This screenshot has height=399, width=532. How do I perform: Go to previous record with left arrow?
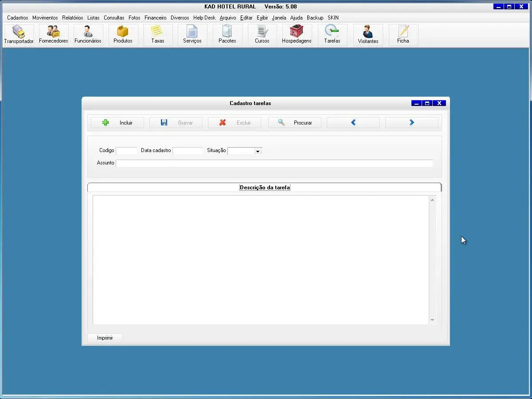353,123
